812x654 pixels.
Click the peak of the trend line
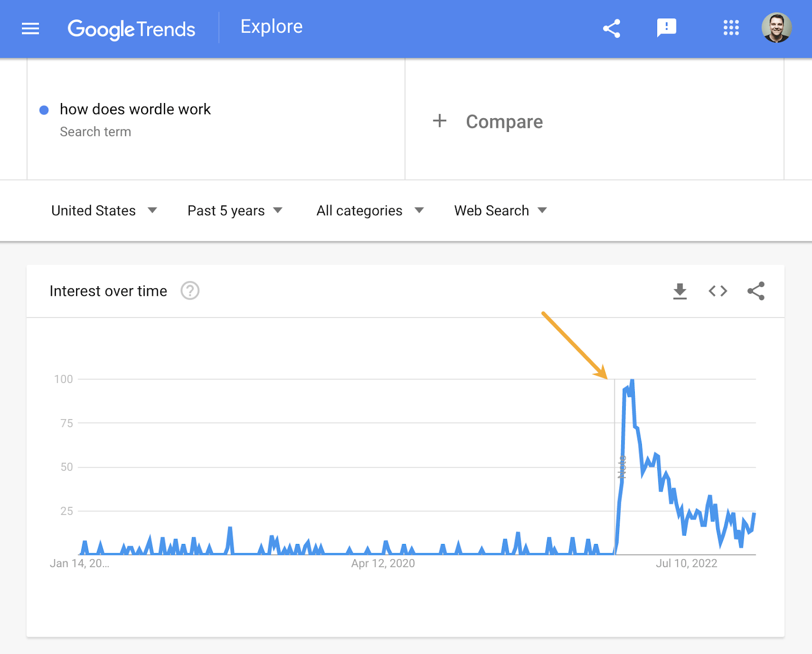(632, 380)
